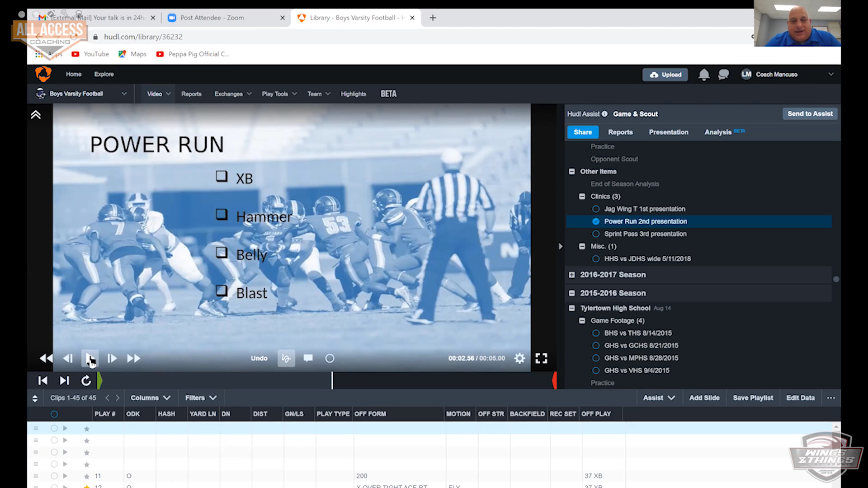Select the circle spotlight drawing tool
The width and height of the screenshot is (868, 488).
click(x=330, y=358)
